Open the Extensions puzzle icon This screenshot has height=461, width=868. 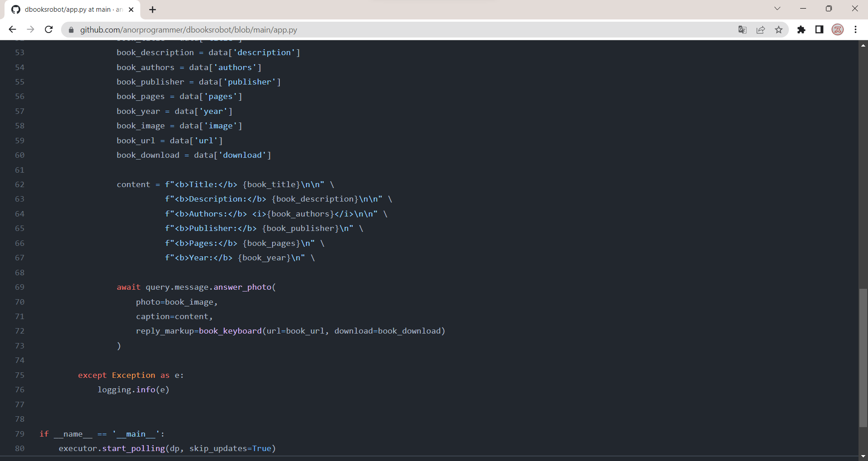801,30
